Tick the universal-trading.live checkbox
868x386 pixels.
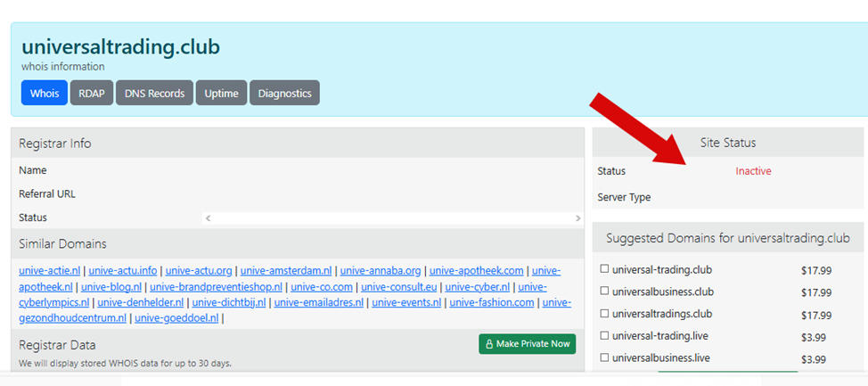604,335
